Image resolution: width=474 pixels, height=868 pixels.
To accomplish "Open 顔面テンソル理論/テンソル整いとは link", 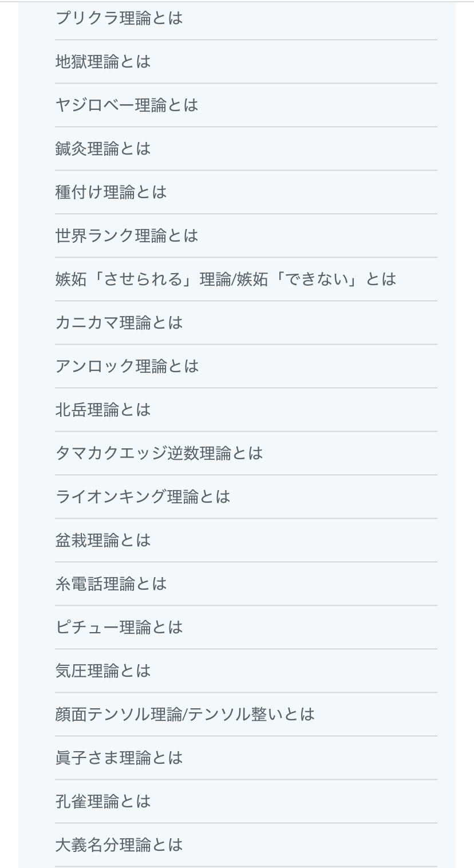I will click(185, 715).
